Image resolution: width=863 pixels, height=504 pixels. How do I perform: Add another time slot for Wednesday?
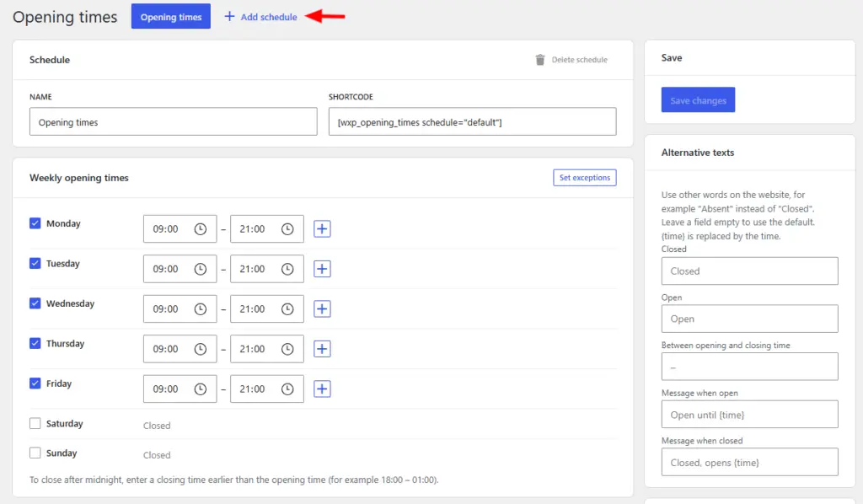point(322,308)
